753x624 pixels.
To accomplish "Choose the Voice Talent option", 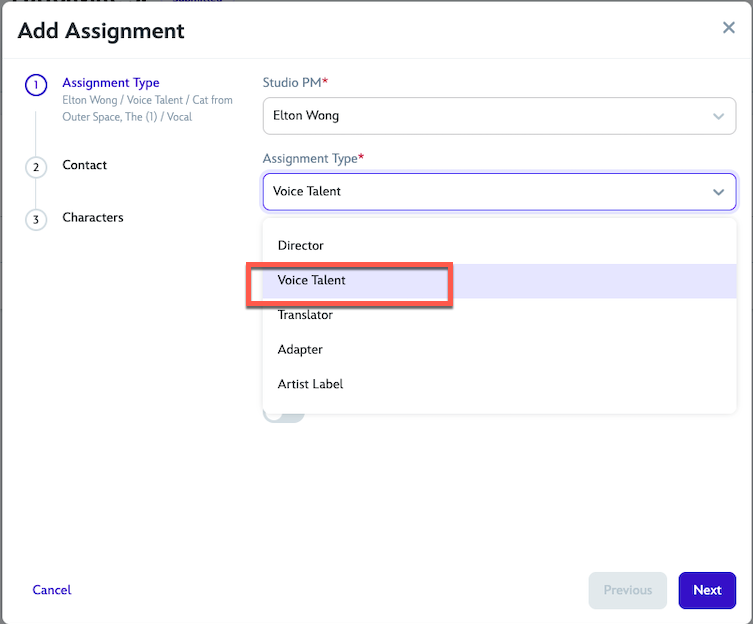I will pyautogui.click(x=312, y=281).
